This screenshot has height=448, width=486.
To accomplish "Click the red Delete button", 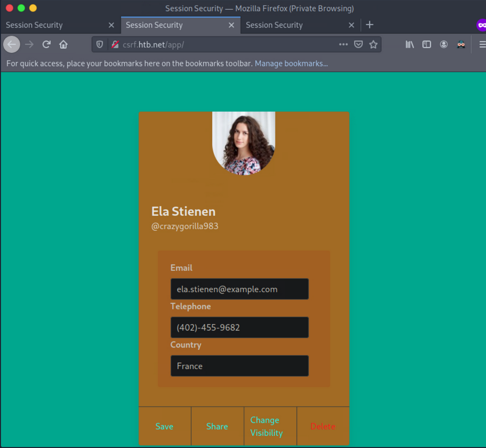I will point(323,426).
